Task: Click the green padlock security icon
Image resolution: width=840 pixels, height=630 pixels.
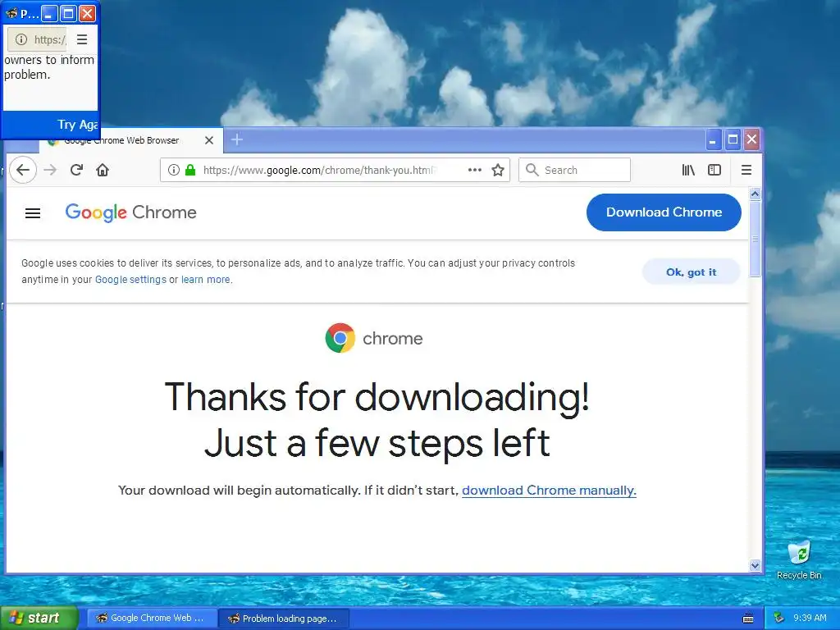Action: [x=190, y=170]
